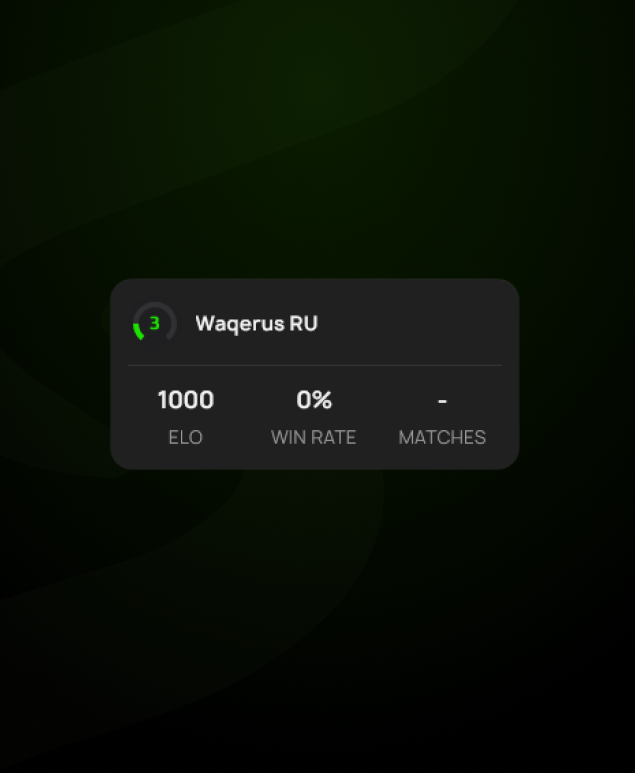635x773 pixels.
Task: Select the 1000 ELO value
Action: click(186, 399)
